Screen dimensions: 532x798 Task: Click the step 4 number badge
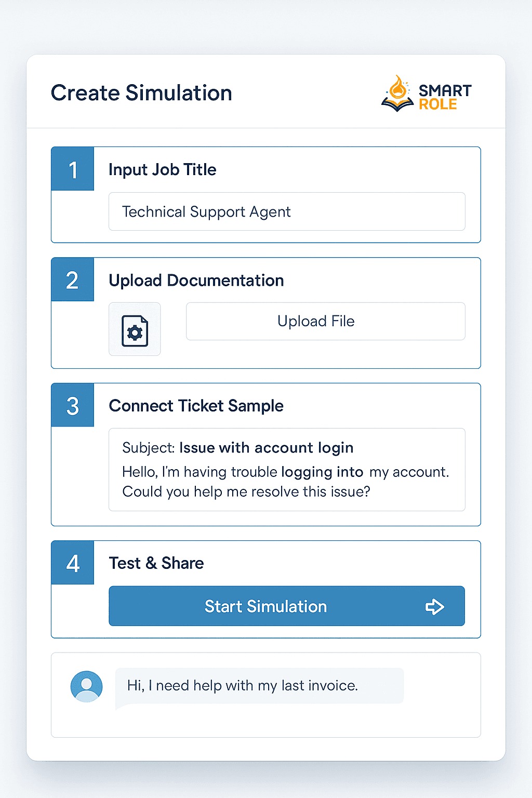[72, 563]
